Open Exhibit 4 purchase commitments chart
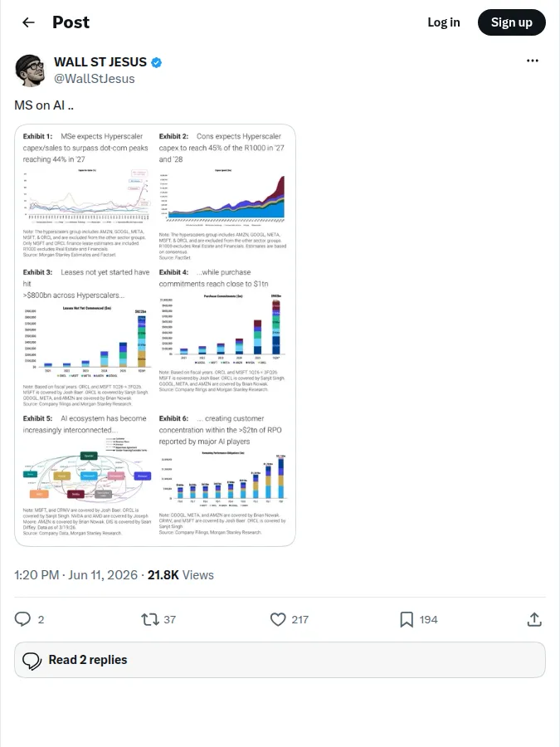The image size is (560, 747). [223, 330]
